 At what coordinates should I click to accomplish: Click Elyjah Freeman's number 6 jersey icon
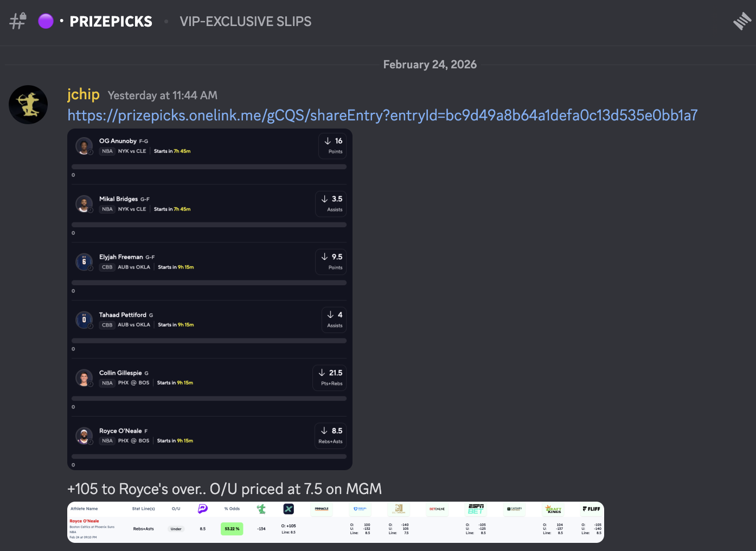pyautogui.click(x=84, y=262)
